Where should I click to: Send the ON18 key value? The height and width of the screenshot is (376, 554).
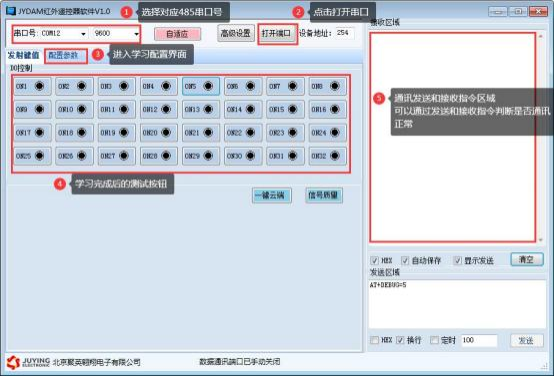point(74,133)
